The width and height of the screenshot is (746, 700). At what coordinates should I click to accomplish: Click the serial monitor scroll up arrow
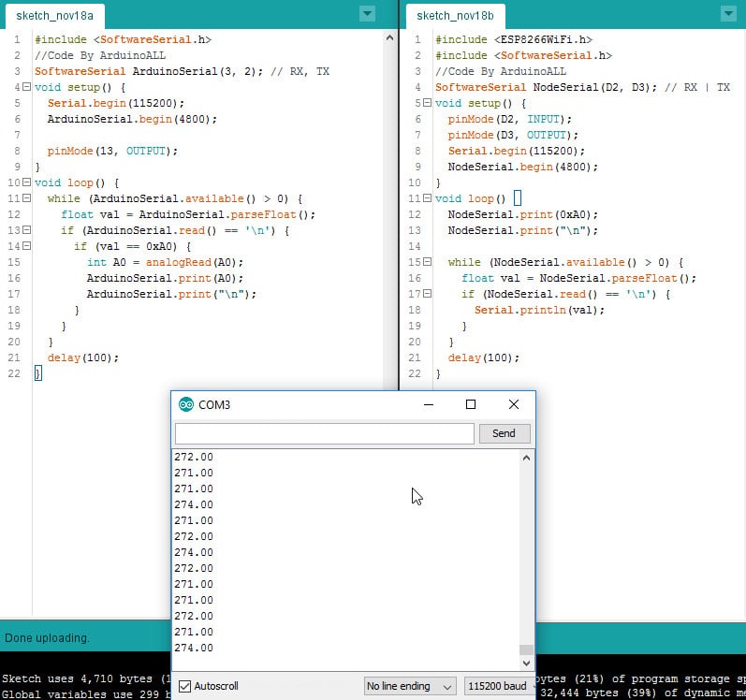click(x=526, y=458)
